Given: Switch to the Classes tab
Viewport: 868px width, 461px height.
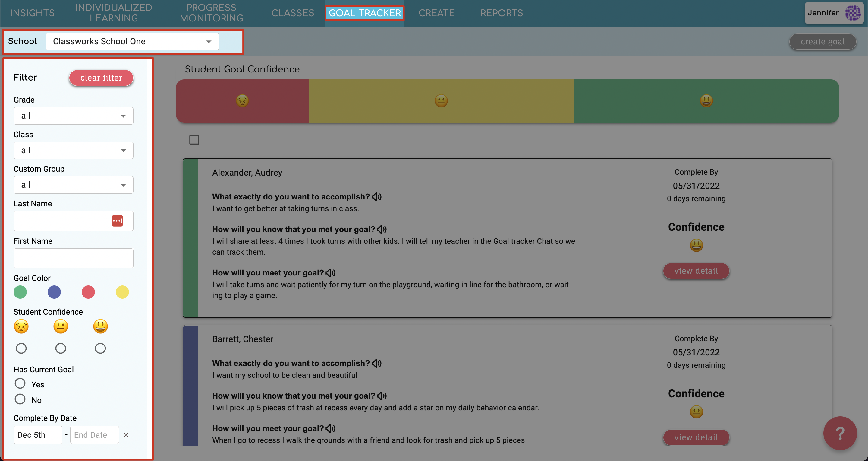Looking at the screenshot, I should click(292, 13).
